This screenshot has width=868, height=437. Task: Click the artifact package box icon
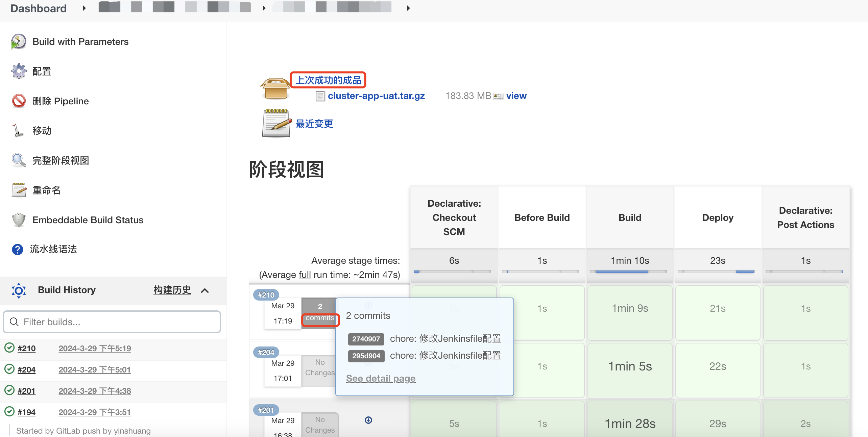point(276,88)
